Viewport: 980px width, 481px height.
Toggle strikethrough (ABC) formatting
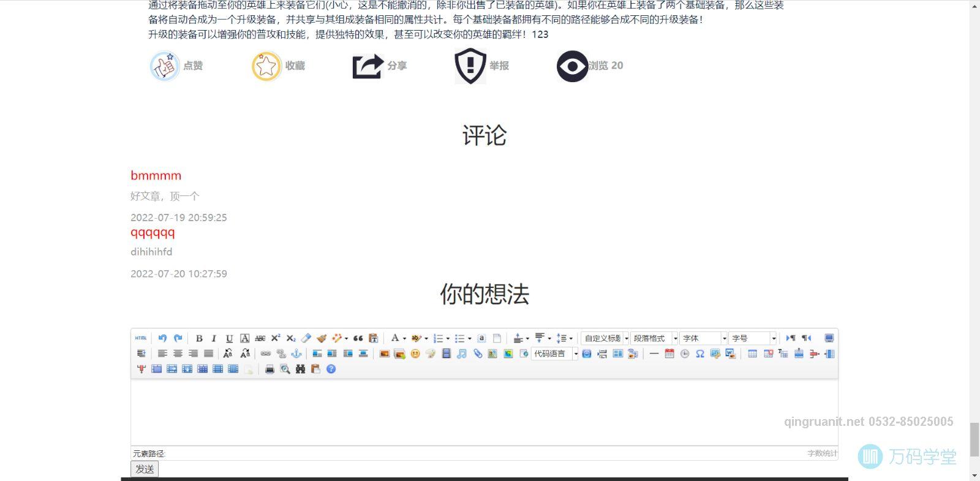click(260, 338)
